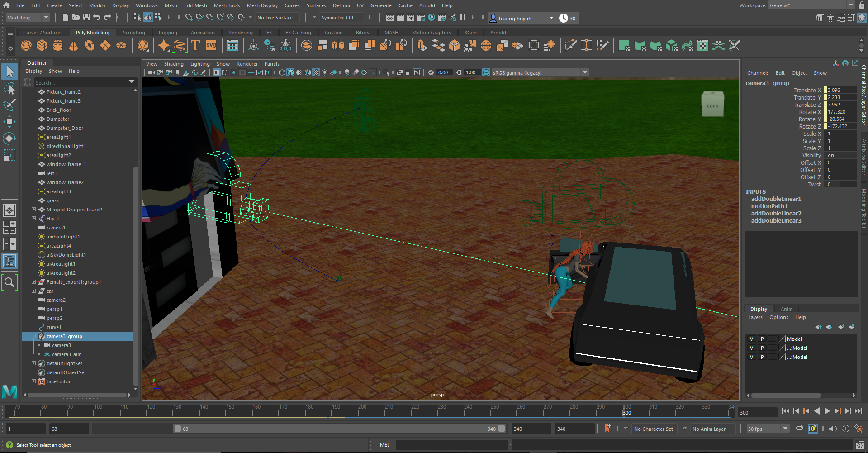Select the Move tool in the toolbox

(9, 121)
